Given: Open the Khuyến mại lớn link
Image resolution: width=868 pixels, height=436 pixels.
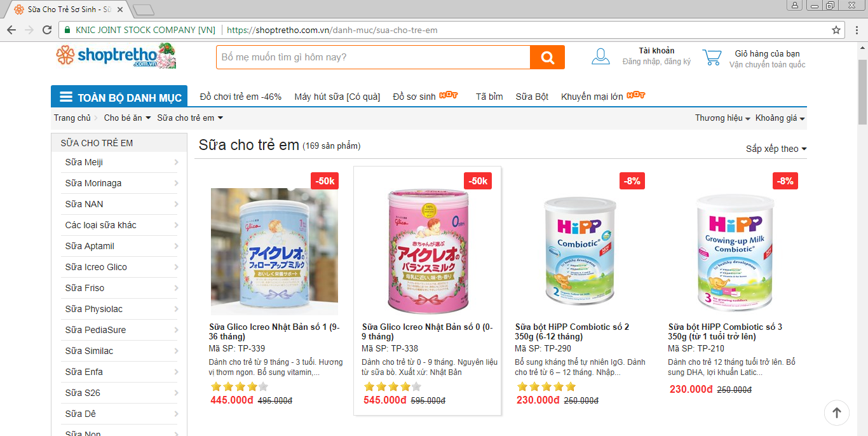Looking at the screenshot, I should click(592, 97).
